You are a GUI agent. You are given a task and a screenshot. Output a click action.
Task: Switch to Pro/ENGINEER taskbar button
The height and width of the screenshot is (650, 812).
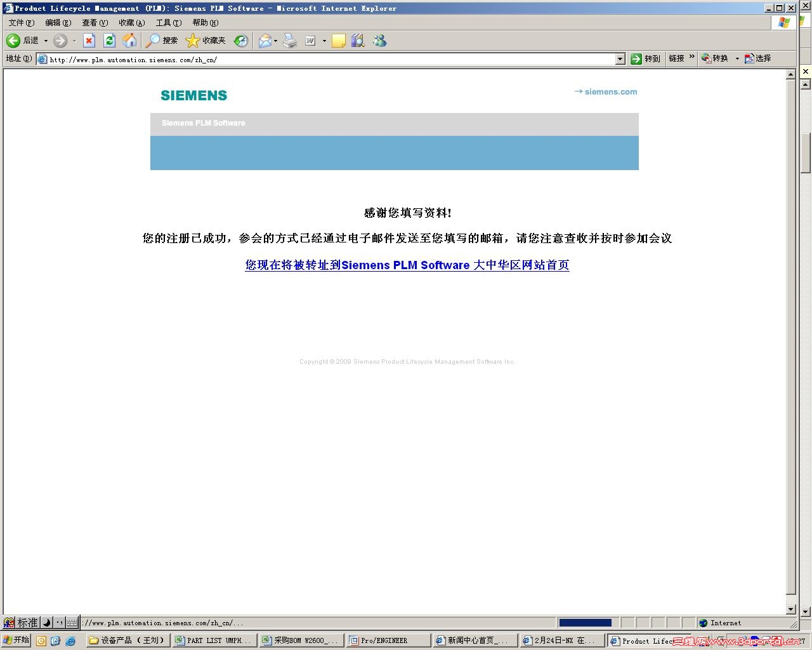click(x=388, y=640)
